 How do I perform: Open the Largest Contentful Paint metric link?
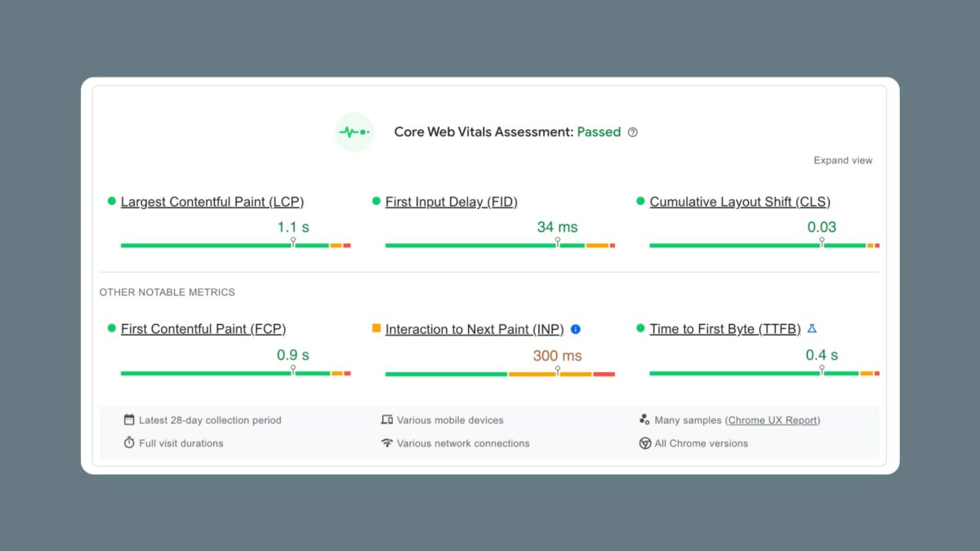pyautogui.click(x=212, y=202)
